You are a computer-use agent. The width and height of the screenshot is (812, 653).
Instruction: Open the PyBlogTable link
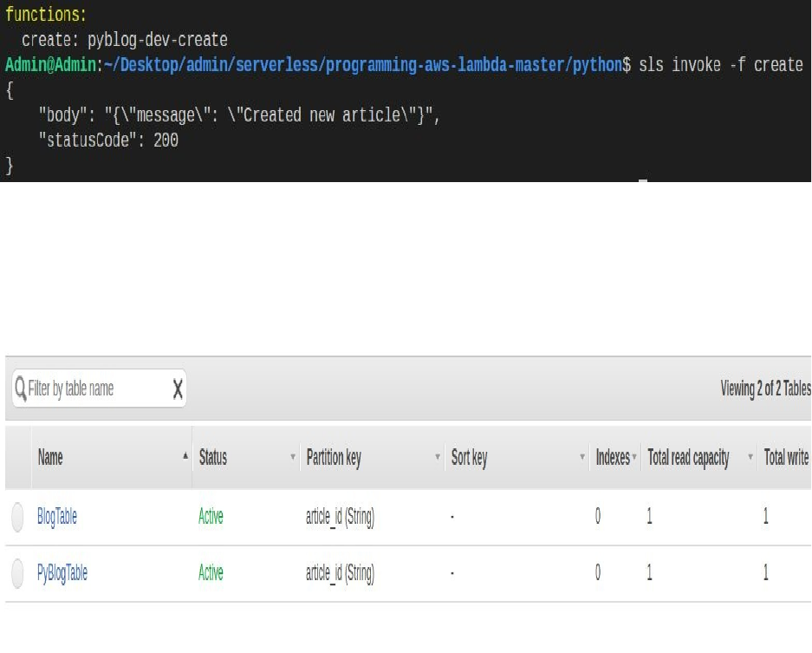pos(62,572)
